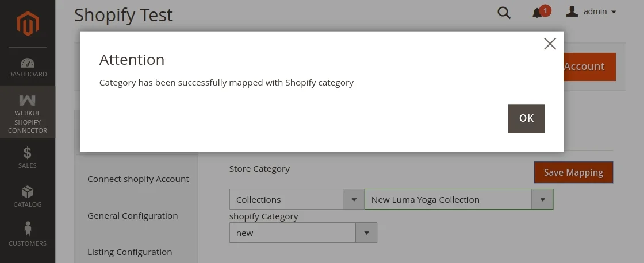Open the Catalog sidebar menu
Screen dimensions: 644x263
click(28, 196)
